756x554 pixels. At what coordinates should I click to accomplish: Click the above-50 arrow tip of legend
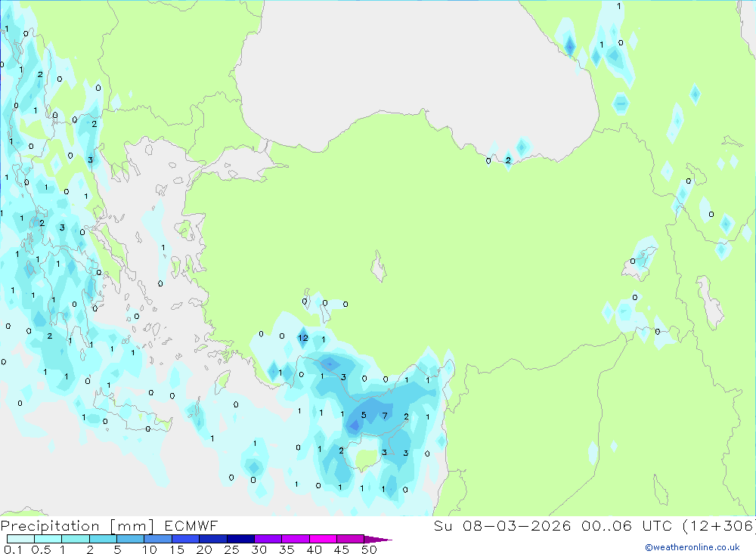tap(378, 539)
